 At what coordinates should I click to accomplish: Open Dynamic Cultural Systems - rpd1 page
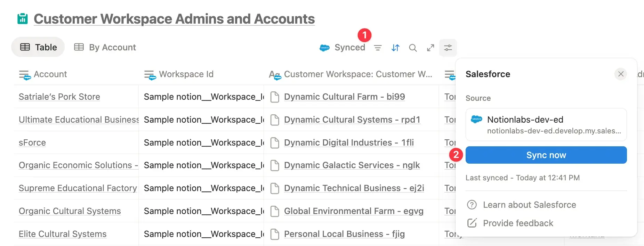tap(352, 120)
